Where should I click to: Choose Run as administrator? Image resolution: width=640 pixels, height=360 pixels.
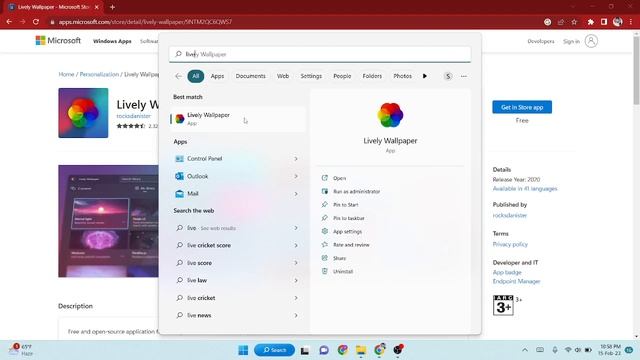pyautogui.click(x=356, y=191)
